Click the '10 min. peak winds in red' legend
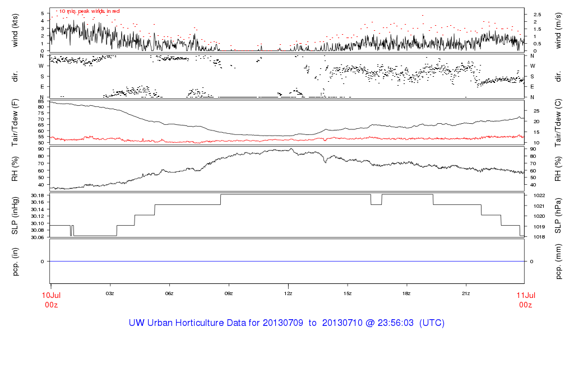The image size is (574, 392). (89, 11)
